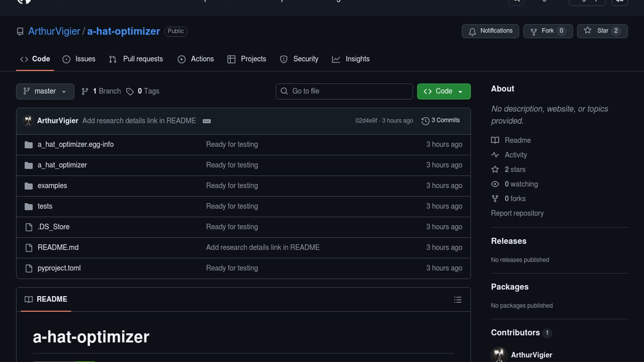Viewport: 644px width, 362px height.
Task: Click the branch icon beside 1 Branch
Action: point(85,92)
